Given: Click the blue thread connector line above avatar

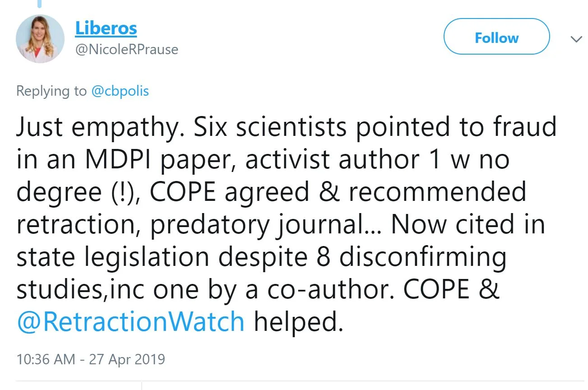Looking at the screenshot, I should click(x=40, y=4).
